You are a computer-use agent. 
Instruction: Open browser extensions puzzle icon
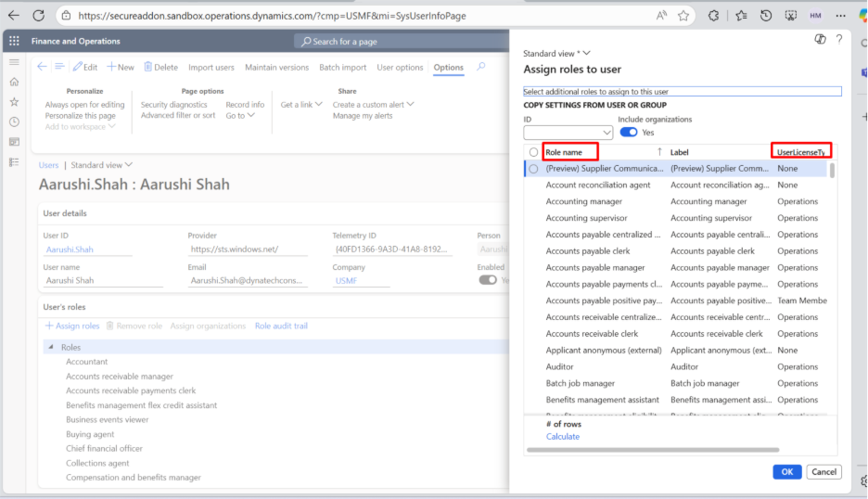click(x=713, y=16)
